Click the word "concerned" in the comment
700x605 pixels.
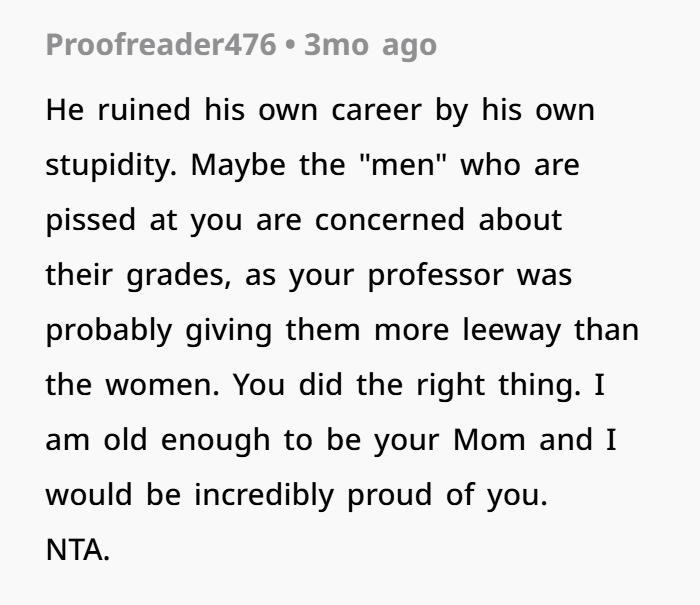(x=390, y=220)
